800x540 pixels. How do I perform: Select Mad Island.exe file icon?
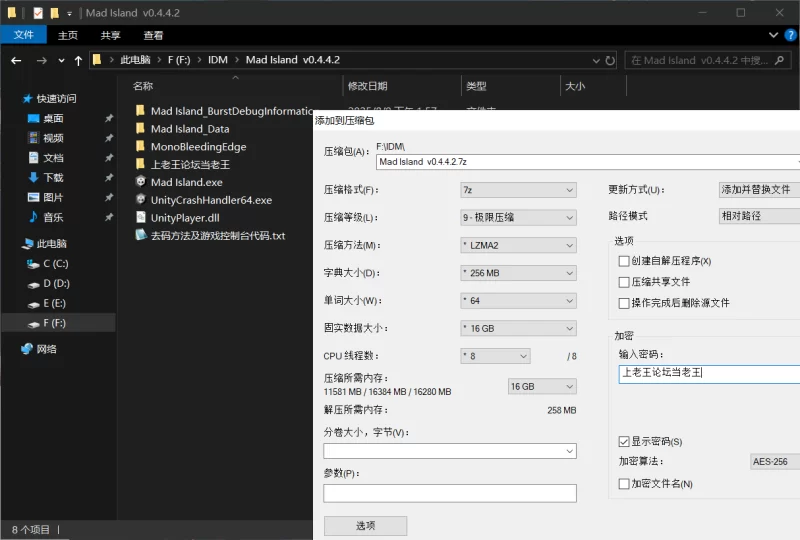click(141, 182)
